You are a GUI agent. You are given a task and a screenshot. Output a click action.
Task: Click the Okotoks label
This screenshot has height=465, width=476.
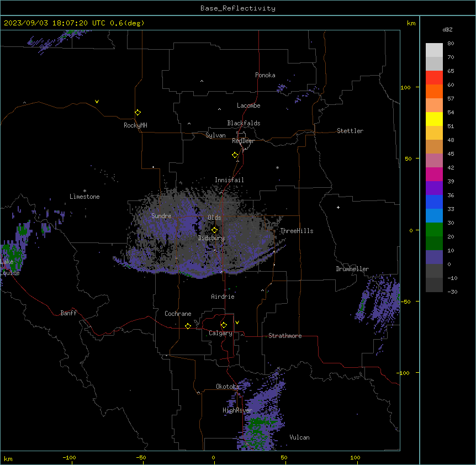coord(228,387)
